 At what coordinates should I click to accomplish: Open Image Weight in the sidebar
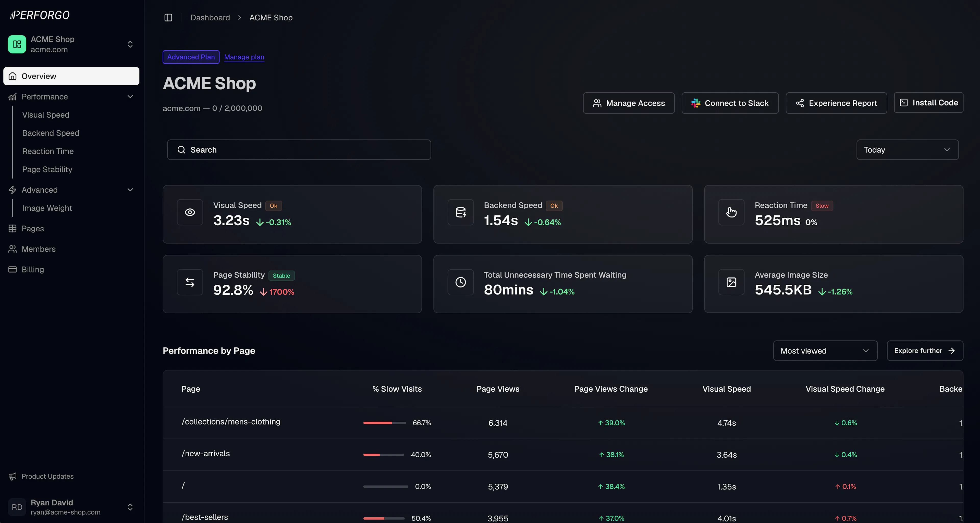click(47, 208)
